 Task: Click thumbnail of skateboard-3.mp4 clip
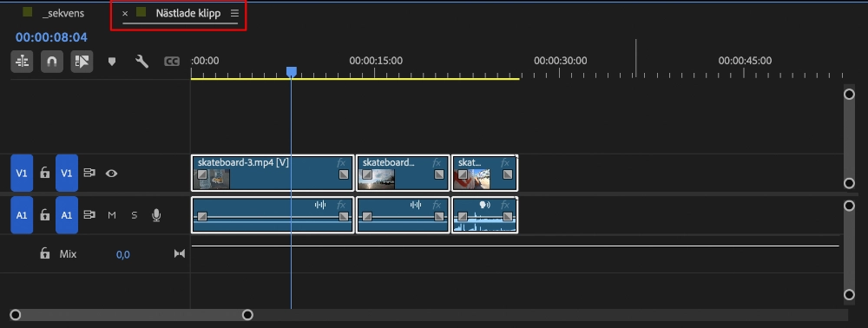[212, 180]
